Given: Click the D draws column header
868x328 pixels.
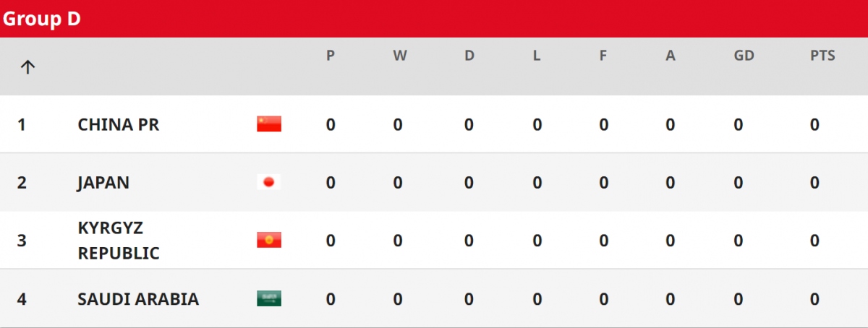Looking at the screenshot, I should [469, 56].
